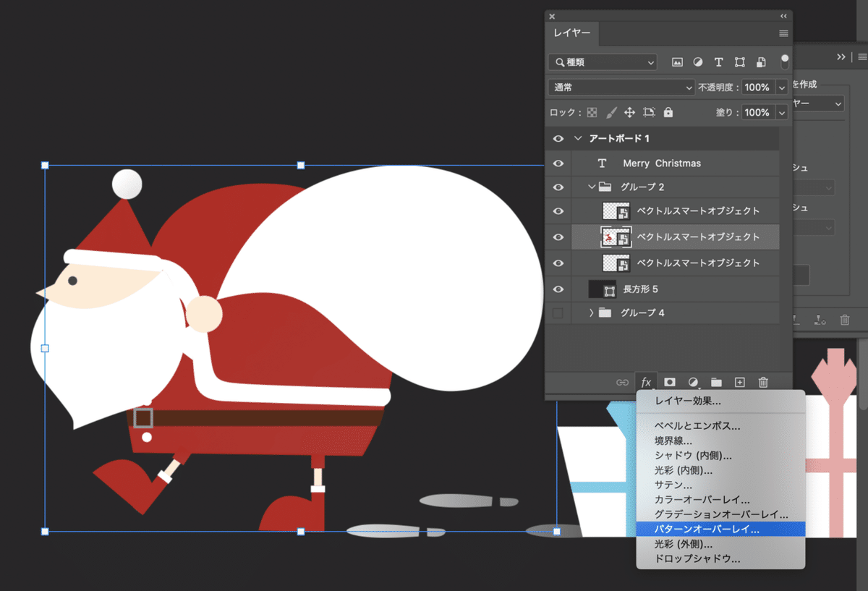Click the T icon of Merry Christmas layer
Screen dimensions: 868x591
click(602, 163)
